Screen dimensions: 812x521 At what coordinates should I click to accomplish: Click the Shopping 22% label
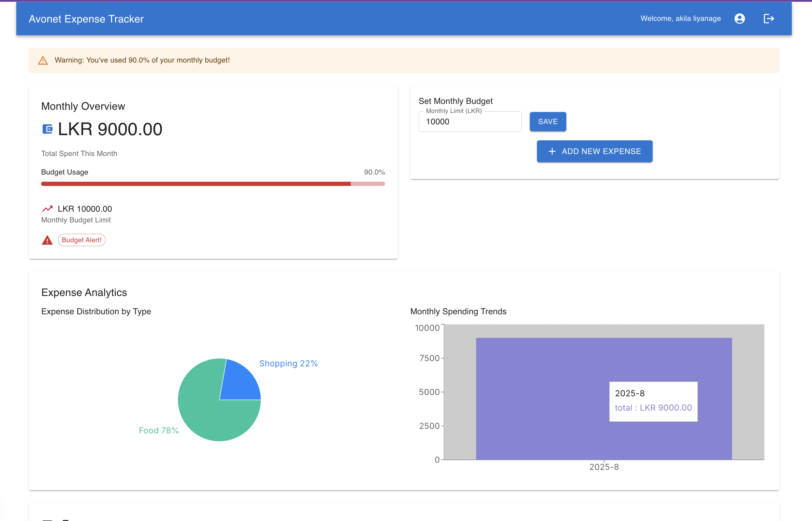288,363
